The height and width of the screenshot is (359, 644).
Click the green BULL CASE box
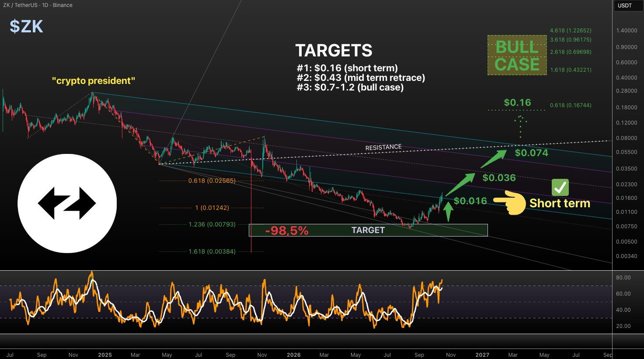[x=517, y=56]
